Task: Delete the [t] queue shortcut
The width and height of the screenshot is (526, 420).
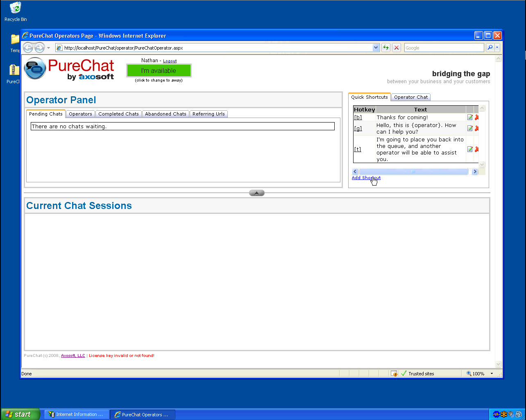Action: (x=476, y=150)
